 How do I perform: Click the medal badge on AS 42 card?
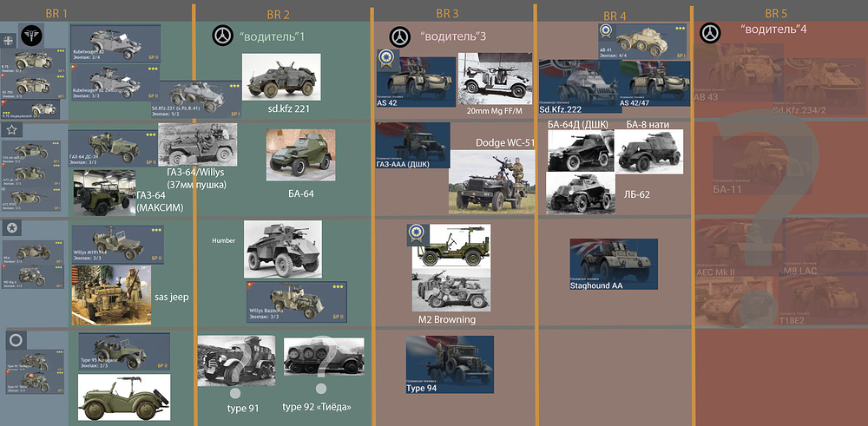[386, 60]
